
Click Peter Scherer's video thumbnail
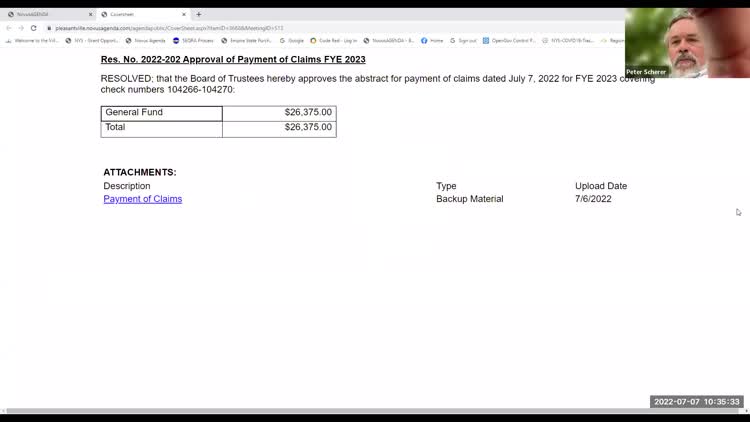coord(687,43)
